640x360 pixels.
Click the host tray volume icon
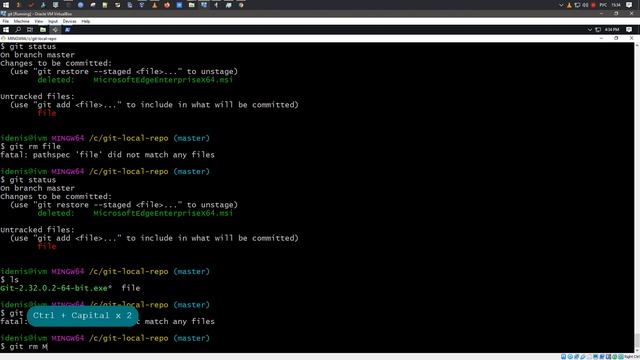(x=585, y=5)
